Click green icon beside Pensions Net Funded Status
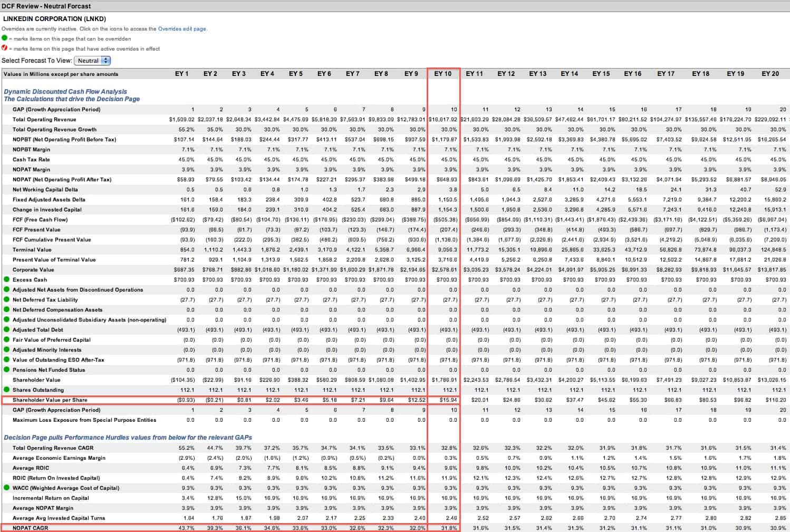This screenshot has width=790, height=532. [6, 370]
